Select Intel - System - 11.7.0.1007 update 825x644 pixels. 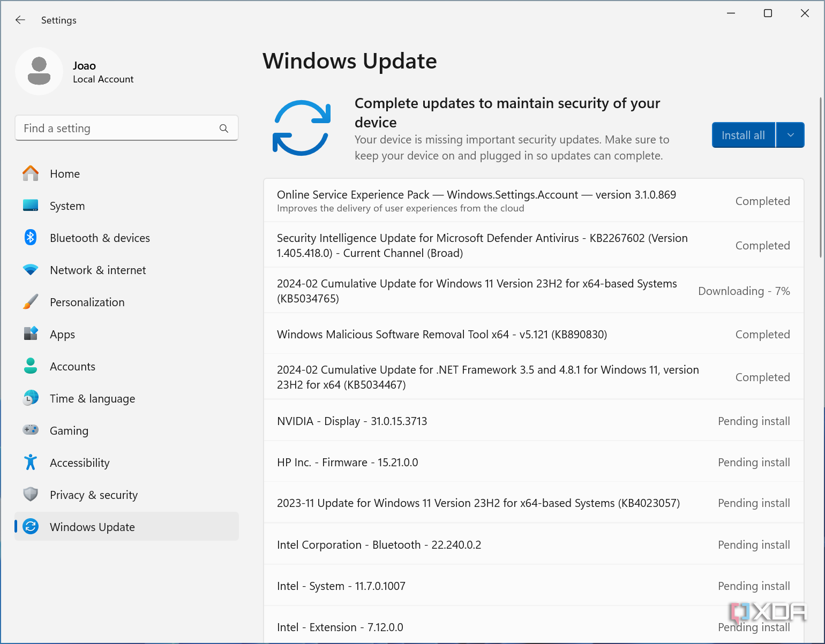534,586
